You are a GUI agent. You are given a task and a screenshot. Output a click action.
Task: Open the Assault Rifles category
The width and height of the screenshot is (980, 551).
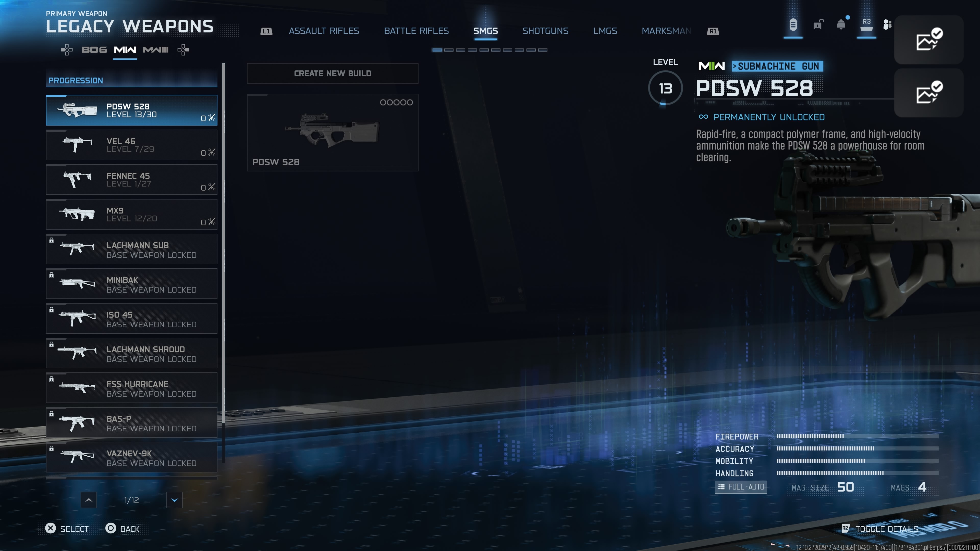coord(324,31)
